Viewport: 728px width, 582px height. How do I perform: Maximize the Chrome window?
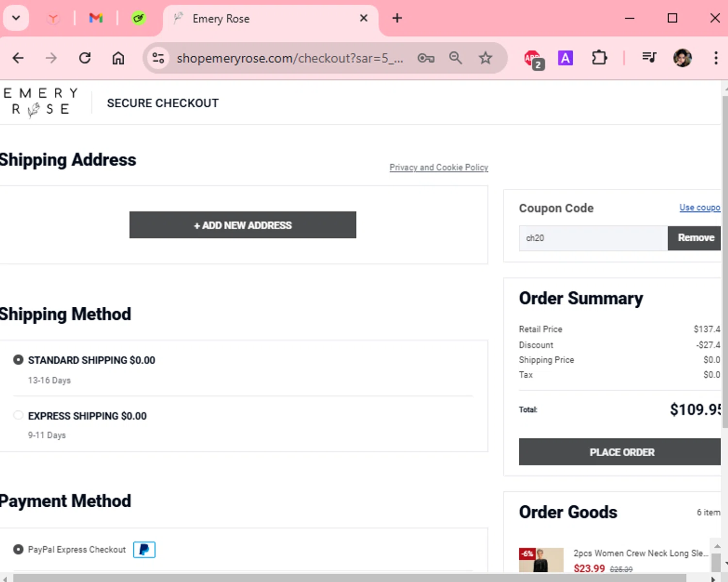pyautogui.click(x=672, y=18)
